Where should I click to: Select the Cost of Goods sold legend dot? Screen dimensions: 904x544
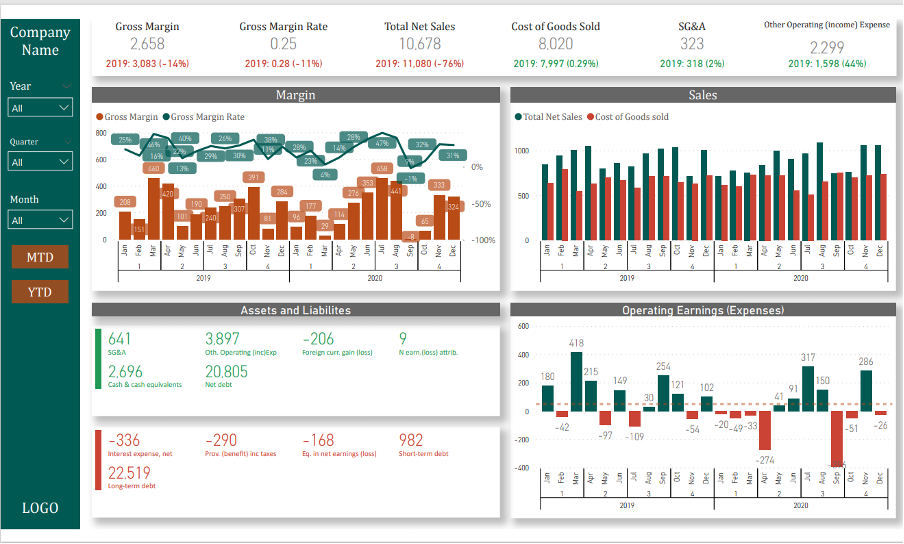(x=591, y=117)
